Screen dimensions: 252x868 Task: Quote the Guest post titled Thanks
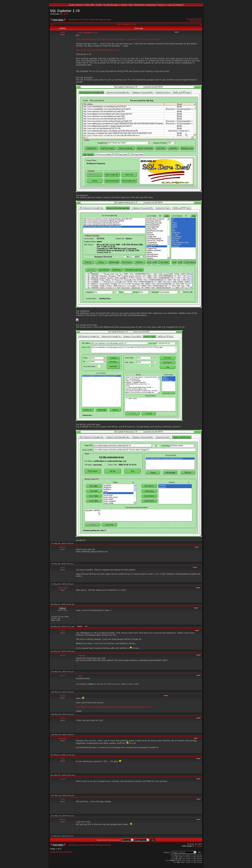[198, 655]
